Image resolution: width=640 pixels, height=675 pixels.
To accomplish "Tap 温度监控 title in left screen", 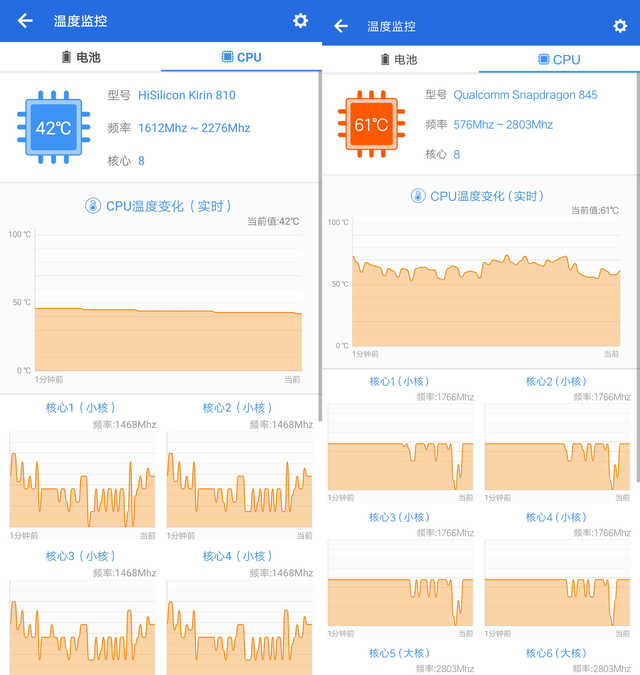I will 80,21.
